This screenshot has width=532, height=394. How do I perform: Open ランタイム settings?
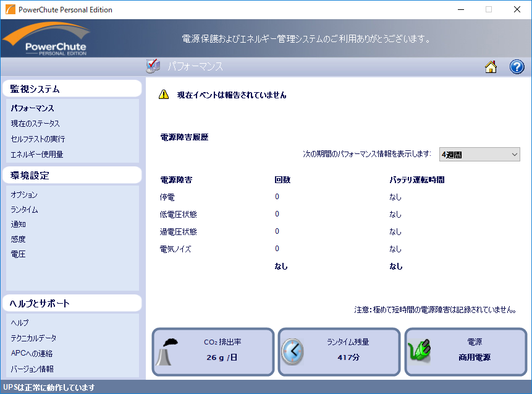pos(24,210)
